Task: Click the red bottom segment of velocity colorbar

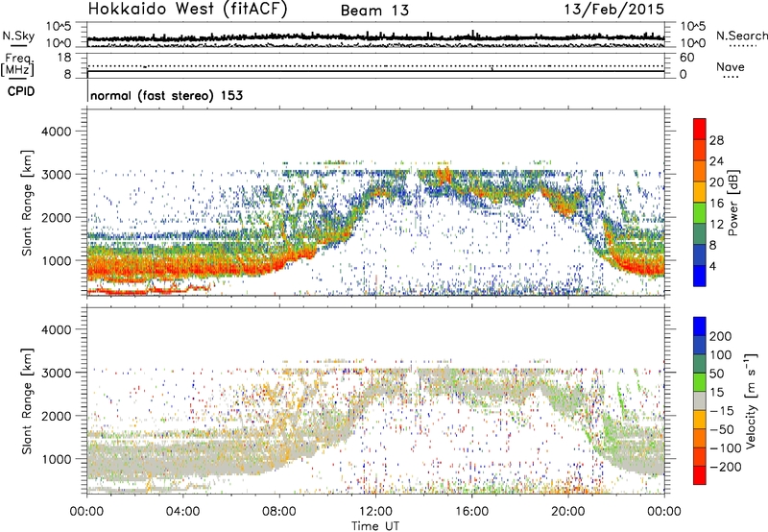Action: (700, 475)
